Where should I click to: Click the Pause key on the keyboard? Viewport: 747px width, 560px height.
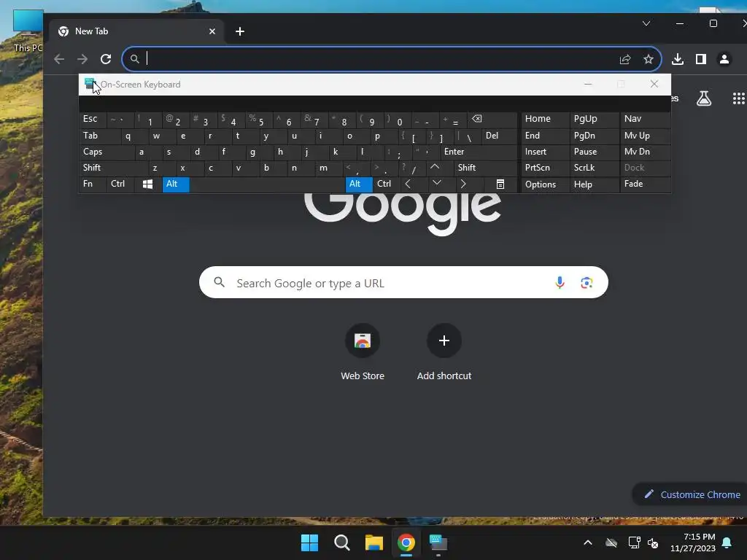coord(594,152)
